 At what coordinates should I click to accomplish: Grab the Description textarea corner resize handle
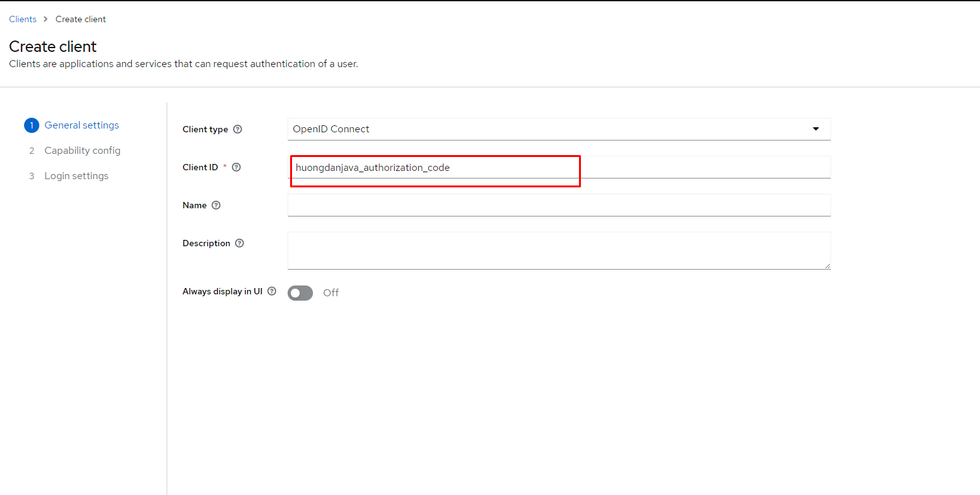827,266
